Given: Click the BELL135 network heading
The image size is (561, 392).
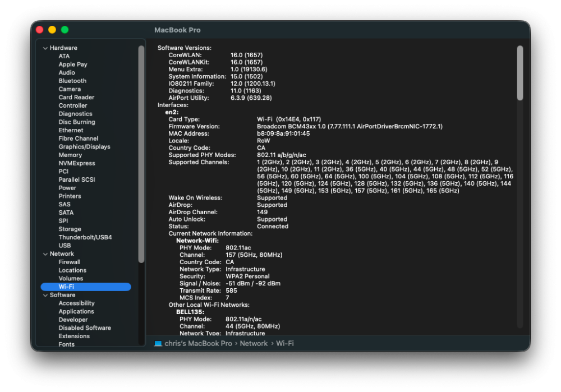Looking at the screenshot, I should point(190,312).
